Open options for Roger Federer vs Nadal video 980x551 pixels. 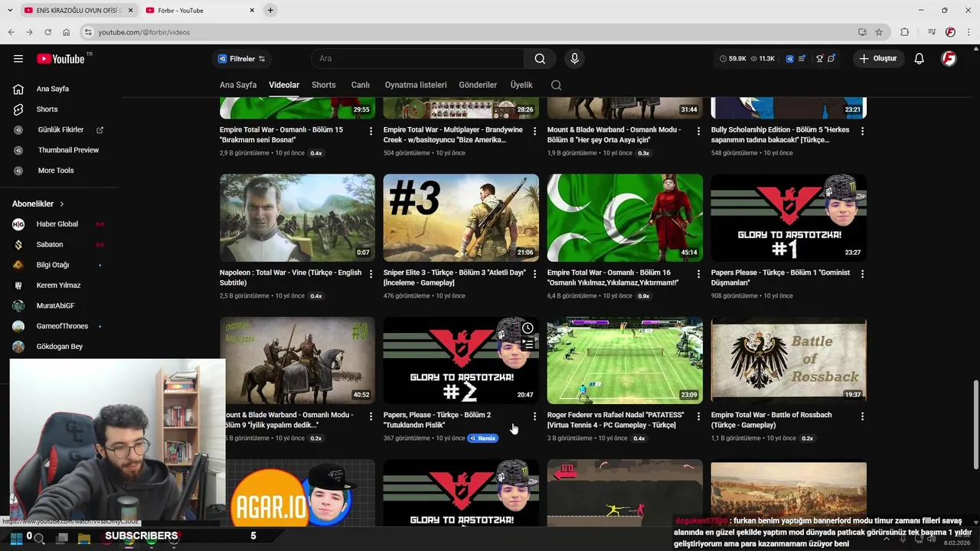coord(698,416)
